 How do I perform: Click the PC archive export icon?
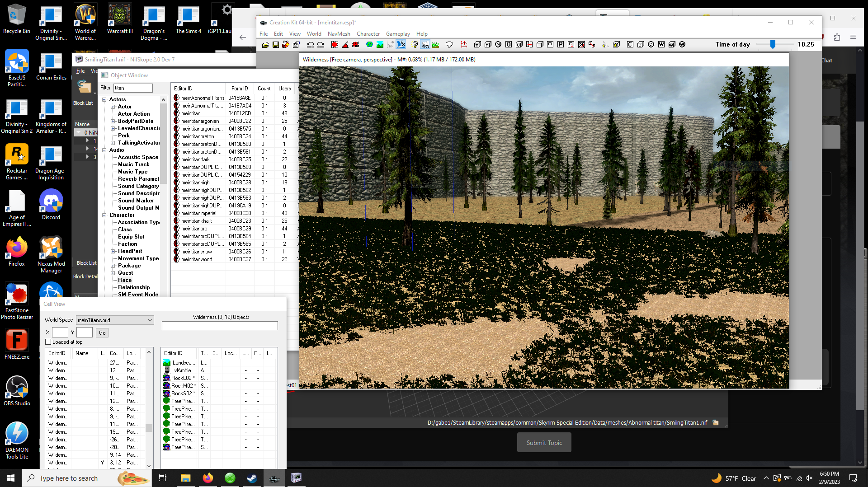[x=286, y=45]
